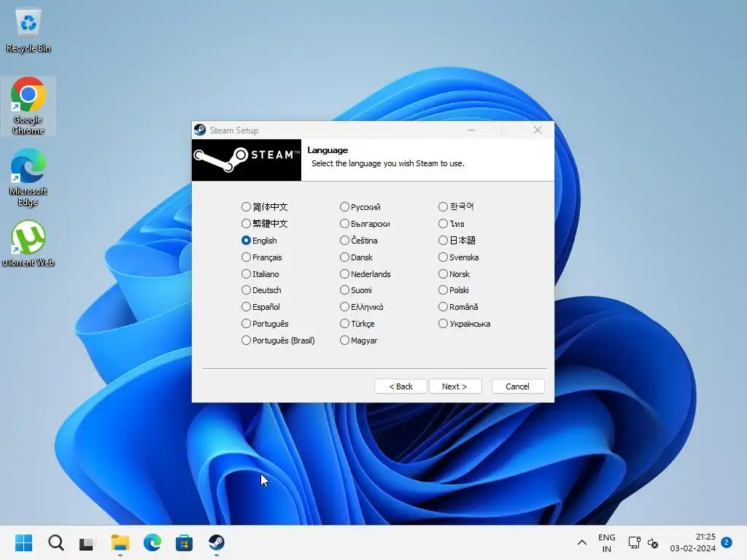Open taskbar Search
This screenshot has width=747, height=560.
click(x=55, y=542)
